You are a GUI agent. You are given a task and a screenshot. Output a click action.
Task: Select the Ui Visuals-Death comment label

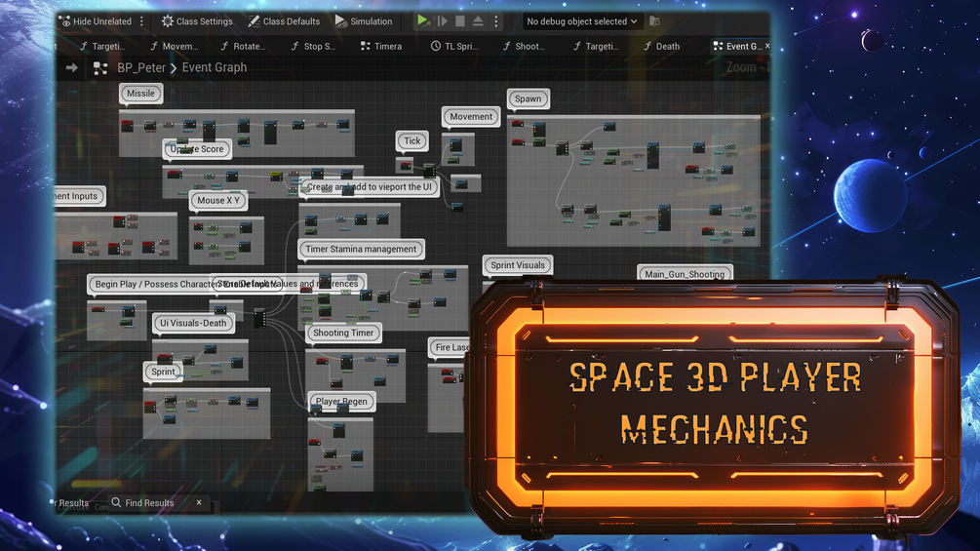coord(193,323)
